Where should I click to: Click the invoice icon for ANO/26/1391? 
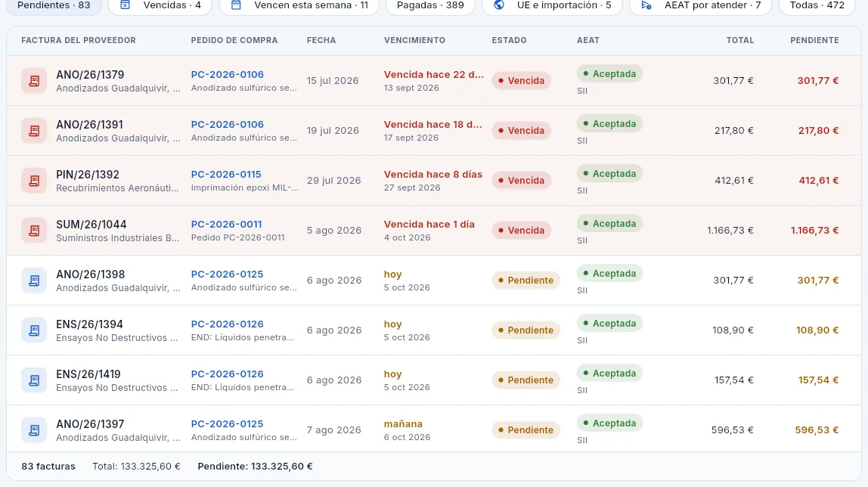(x=34, y=131)
